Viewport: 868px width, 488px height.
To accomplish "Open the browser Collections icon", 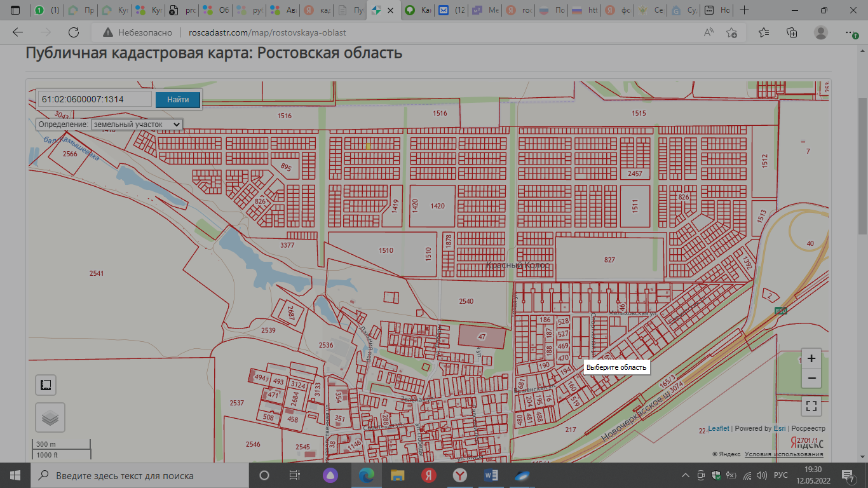I will coord(792,32).
